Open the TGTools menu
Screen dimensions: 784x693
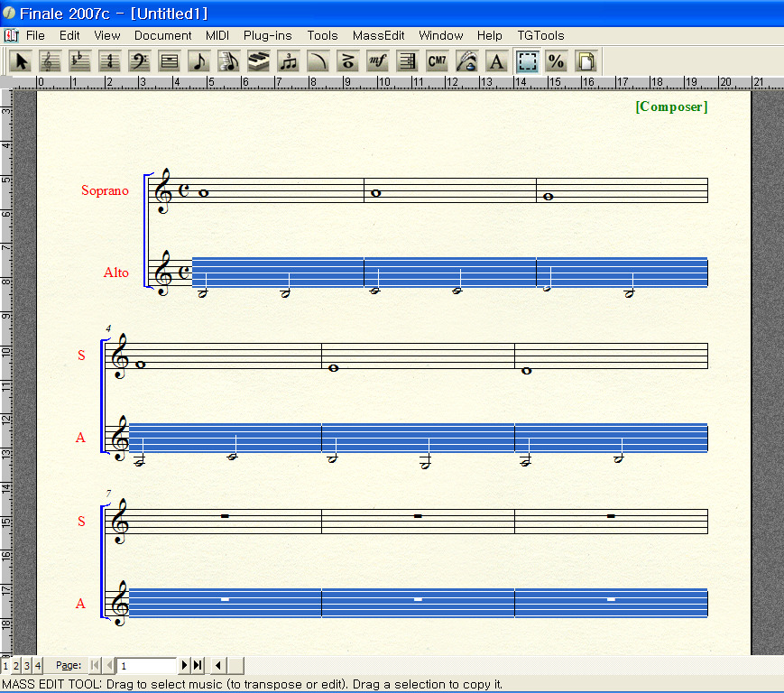tap(540, 35)
